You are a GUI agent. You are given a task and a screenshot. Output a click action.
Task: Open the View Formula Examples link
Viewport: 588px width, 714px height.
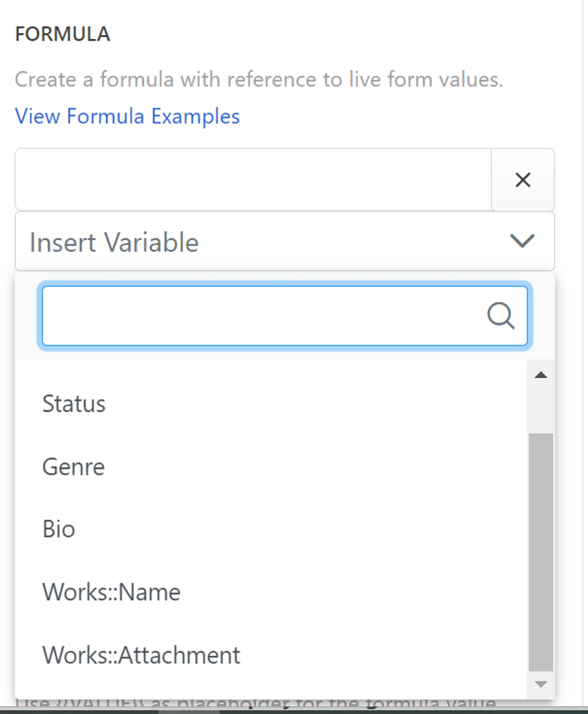coord(127,116)
